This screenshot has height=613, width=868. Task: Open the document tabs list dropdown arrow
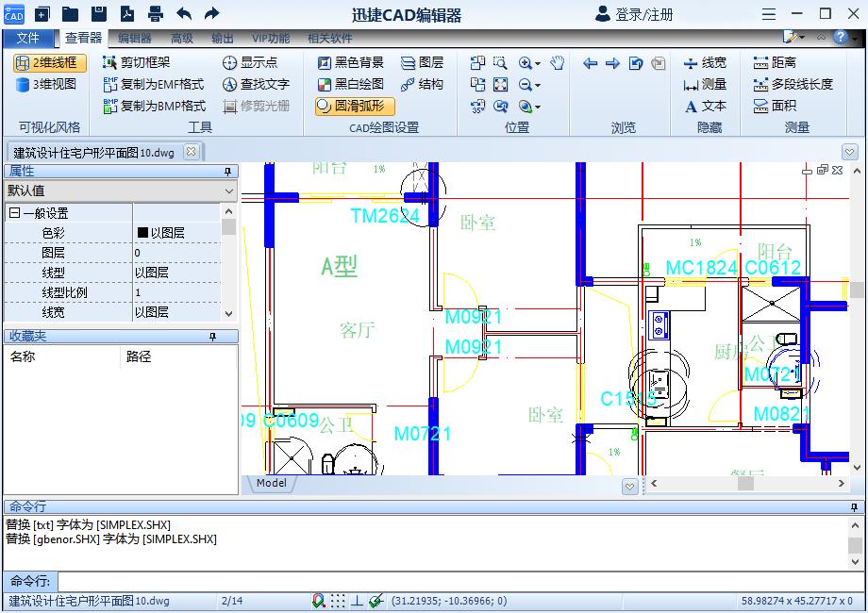(x=850, y=151)
